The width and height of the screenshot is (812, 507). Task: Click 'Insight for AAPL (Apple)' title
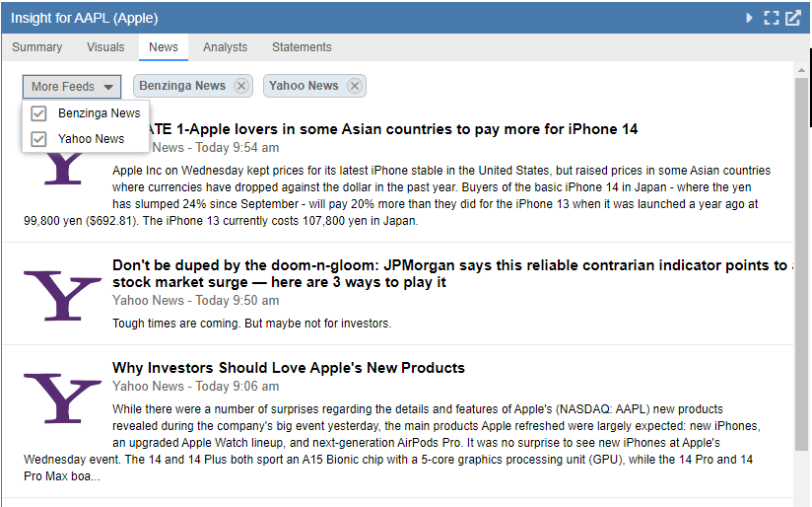tap(85, 18)
